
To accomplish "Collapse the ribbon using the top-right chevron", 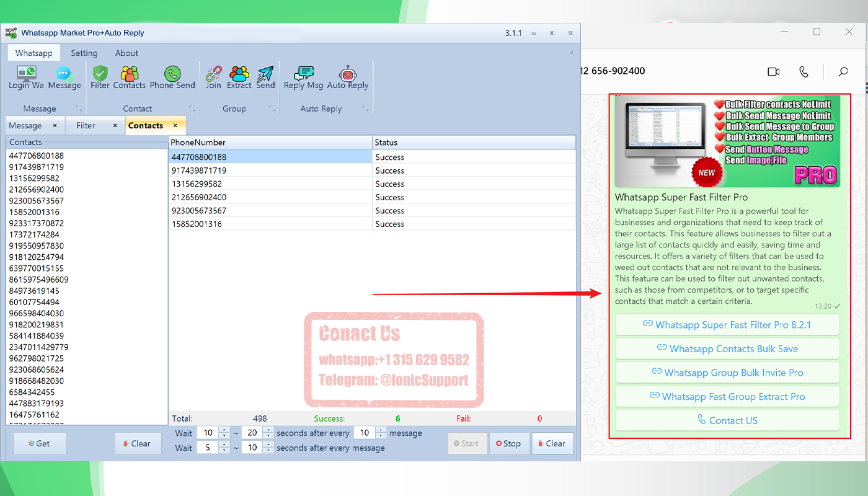I will pyautogui.click(x=571, y=53).
